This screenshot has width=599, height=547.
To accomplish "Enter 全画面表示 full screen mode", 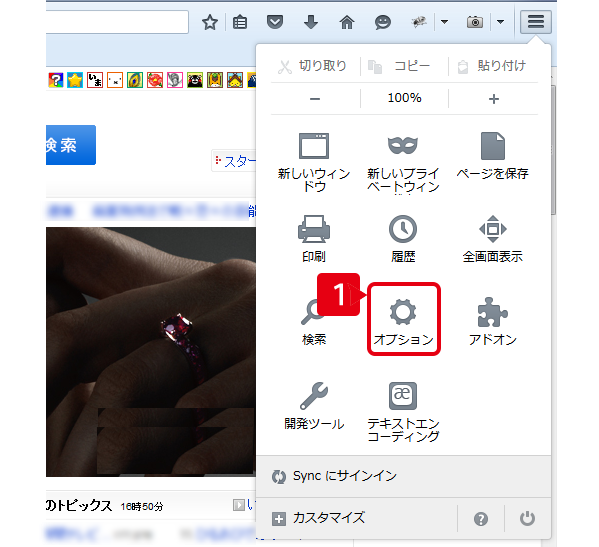I will click(492, 239).
